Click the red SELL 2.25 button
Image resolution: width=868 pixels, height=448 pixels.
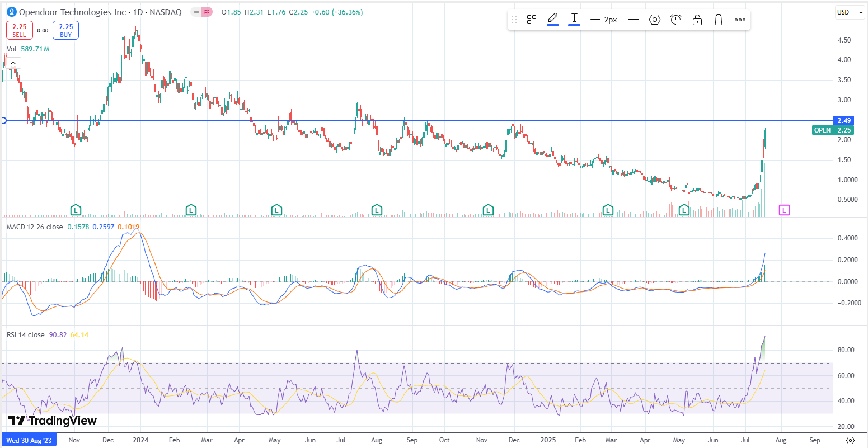[x=19, y=30]
